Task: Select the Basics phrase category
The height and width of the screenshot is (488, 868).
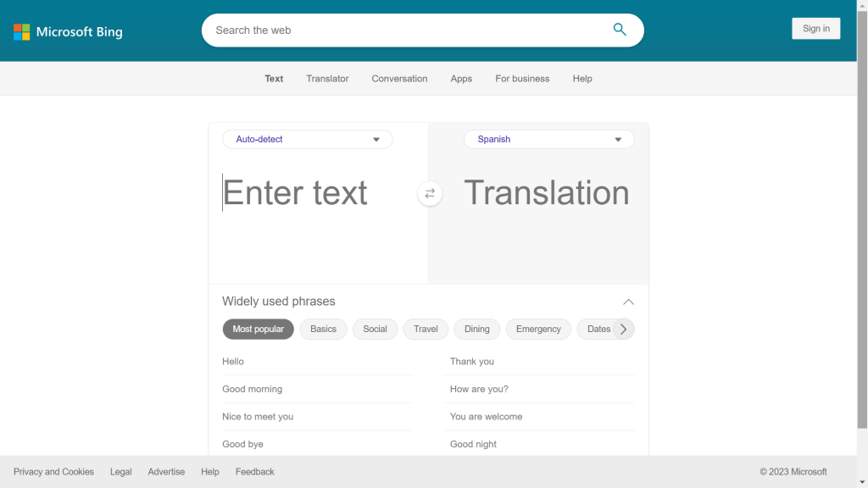Action: click(323, 330)
